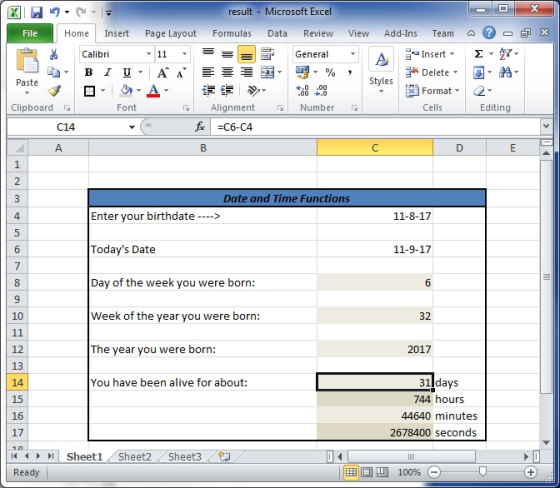560x488 pixels.
Task: Insert a new worksheet tab icon
Action: 224,457
